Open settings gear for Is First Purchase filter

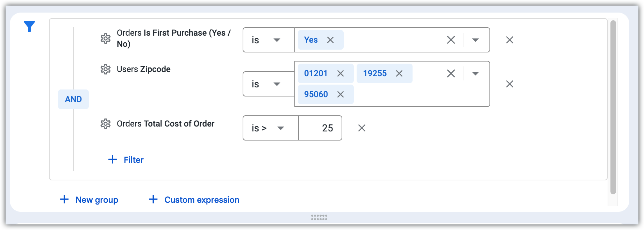tap(106, 38)
